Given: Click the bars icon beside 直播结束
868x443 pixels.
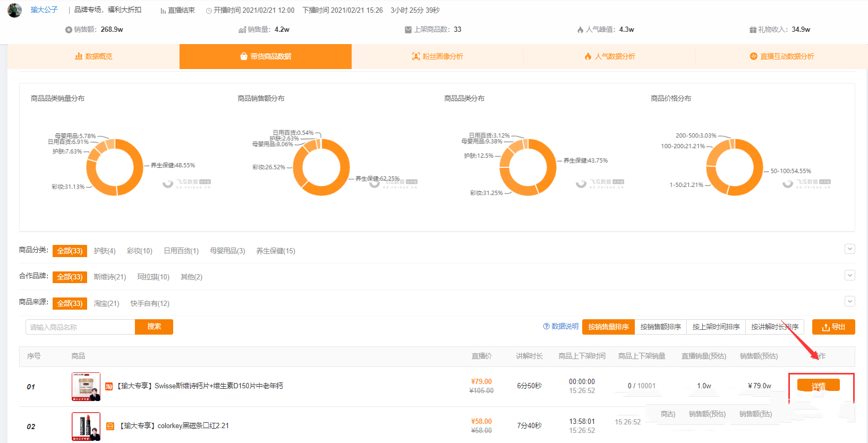Looking at the screenshot, I should 163,11.
